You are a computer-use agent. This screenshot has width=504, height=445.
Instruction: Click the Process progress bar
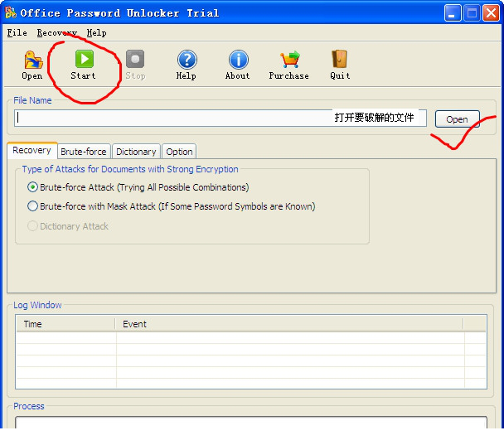(x=251, y=423)
